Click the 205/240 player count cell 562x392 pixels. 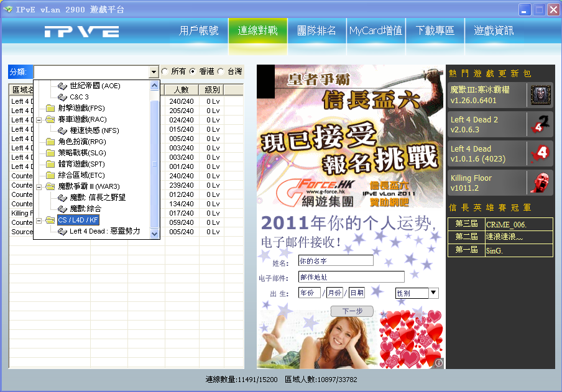pyautogui.click(x=182, y=111)
